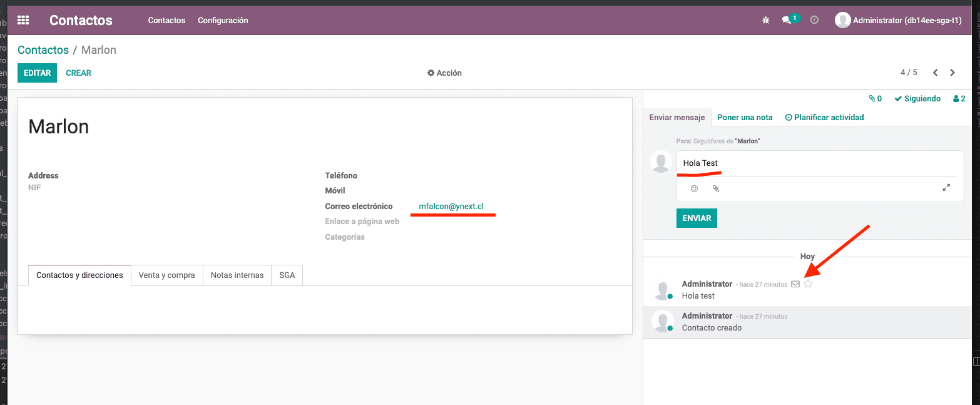Click 'Contacto creado' message text
The image size is (980, 405).
click(x=712, y=327)
